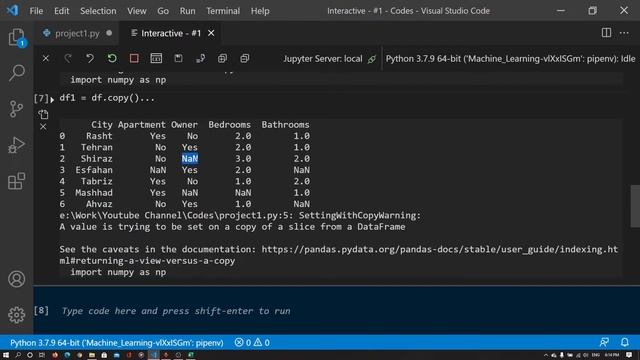Open the Selection menu
This screenshot has width=640, height=360.
pyautogui.click(x=98, y=11)
